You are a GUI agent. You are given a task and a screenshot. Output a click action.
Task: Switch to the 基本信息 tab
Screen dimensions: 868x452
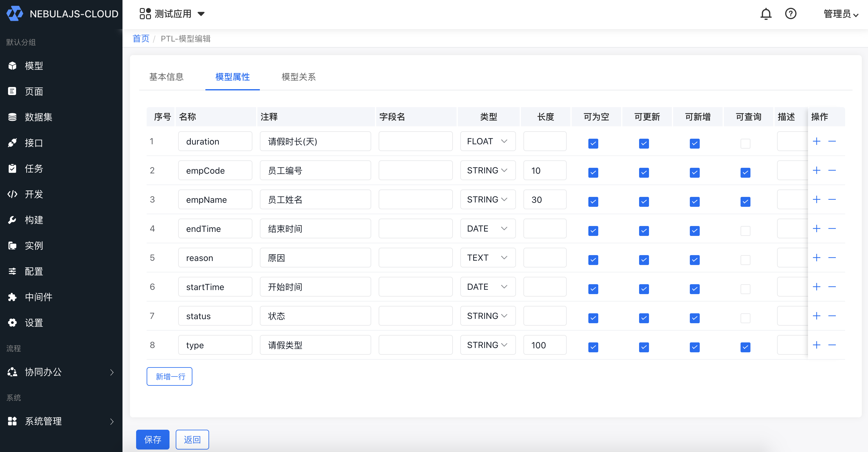coord(166,77)
